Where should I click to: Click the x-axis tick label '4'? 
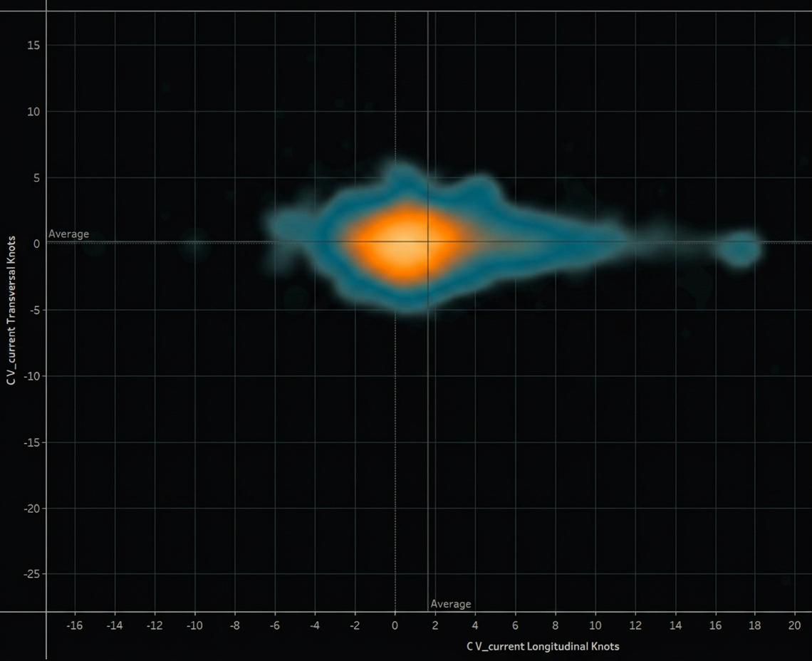(x=475, y=625)
